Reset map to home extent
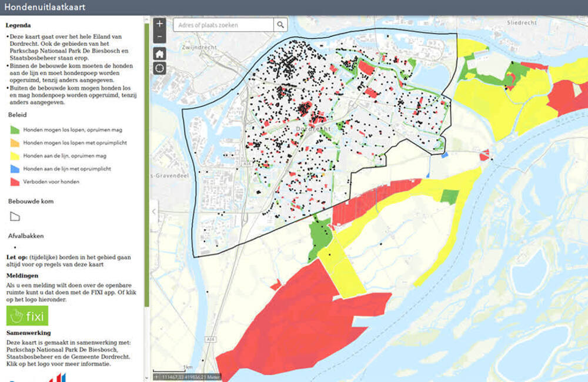 click(x=159, y=53)
